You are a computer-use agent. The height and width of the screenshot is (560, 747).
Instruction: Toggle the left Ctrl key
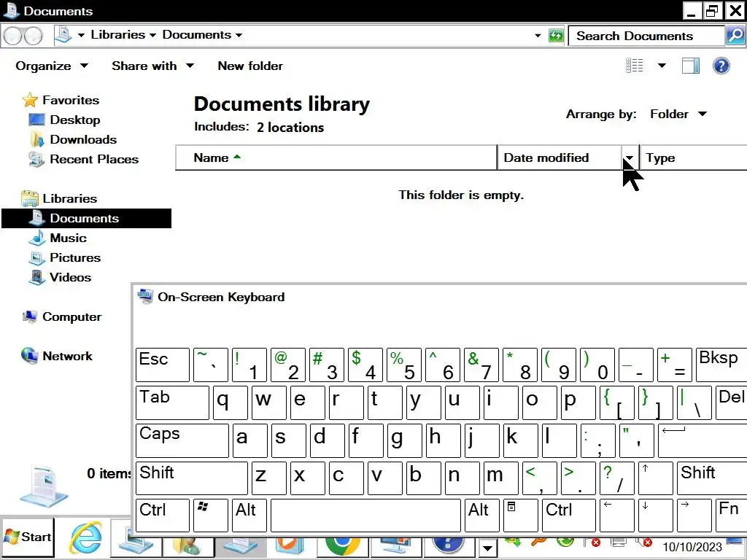coord(163,516)
